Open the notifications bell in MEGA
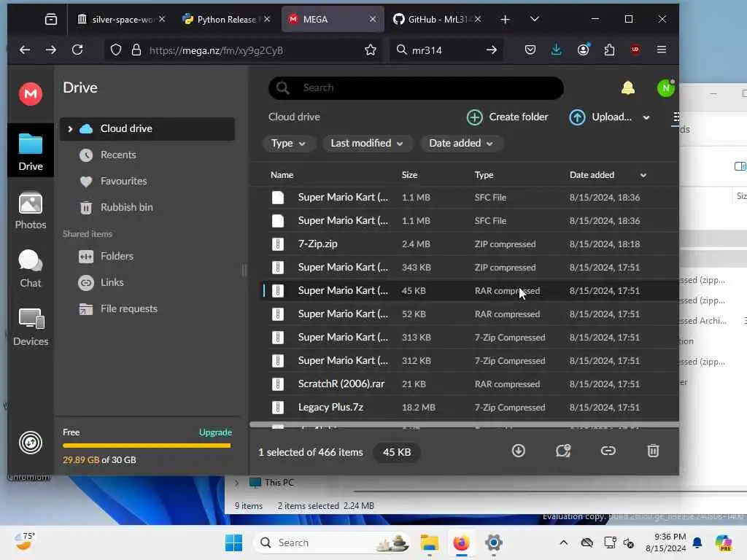The height and width of the screenshot is (560, 747). point(628,87)
